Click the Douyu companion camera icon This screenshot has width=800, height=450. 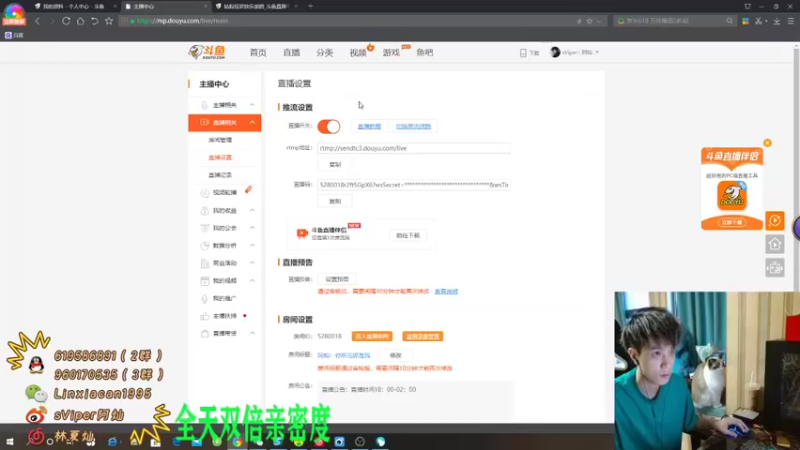[302, 233]
